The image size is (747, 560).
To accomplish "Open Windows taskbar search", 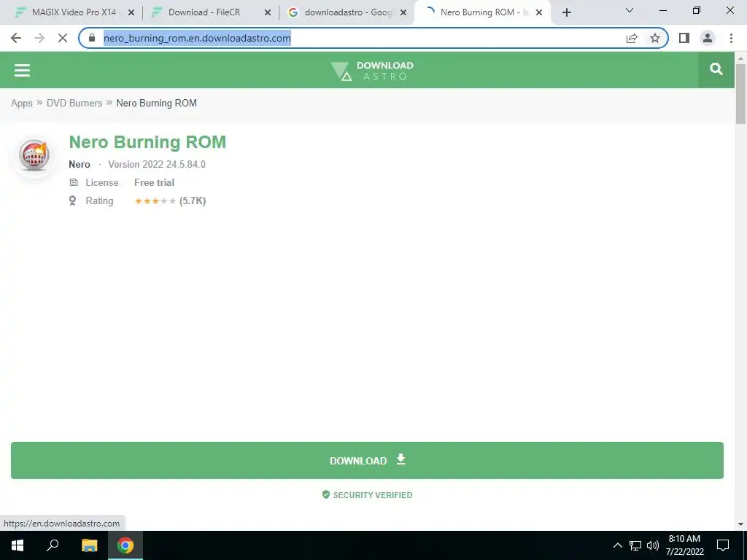I will (x=53, y=545).
